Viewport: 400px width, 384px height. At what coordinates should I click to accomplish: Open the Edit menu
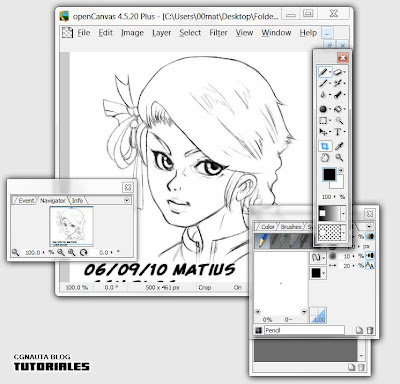pyautogui.click(x=105, y=33)
